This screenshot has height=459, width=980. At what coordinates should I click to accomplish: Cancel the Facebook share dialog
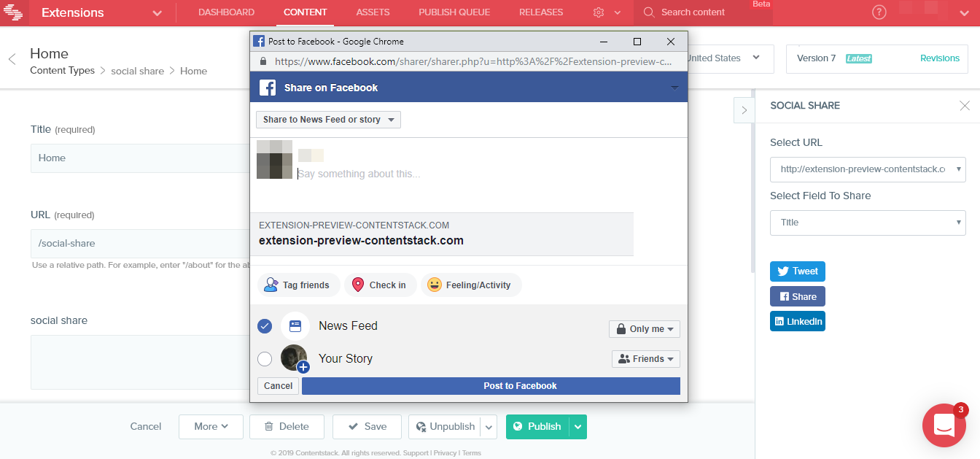pos(278,386)
